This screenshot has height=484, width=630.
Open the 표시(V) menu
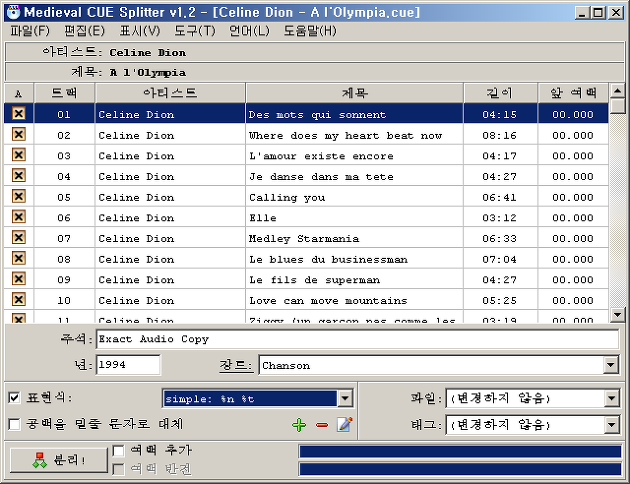(x=139, y=31)
